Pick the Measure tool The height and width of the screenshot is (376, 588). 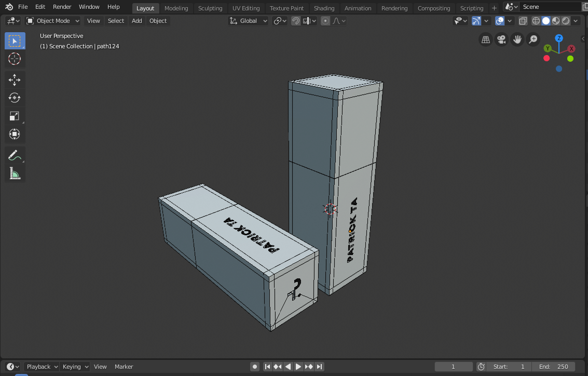15,173
